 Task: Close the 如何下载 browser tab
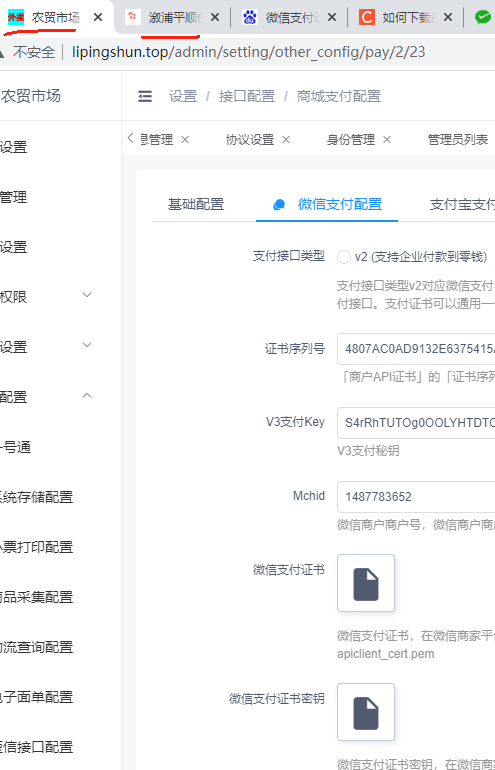(448, 18)
